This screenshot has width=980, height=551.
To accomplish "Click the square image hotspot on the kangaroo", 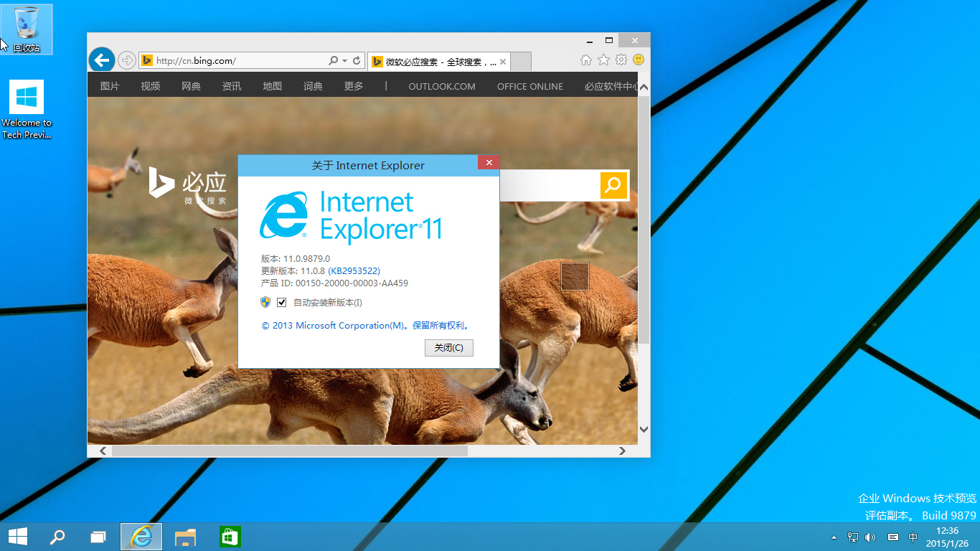I will [x=575, y=276].
